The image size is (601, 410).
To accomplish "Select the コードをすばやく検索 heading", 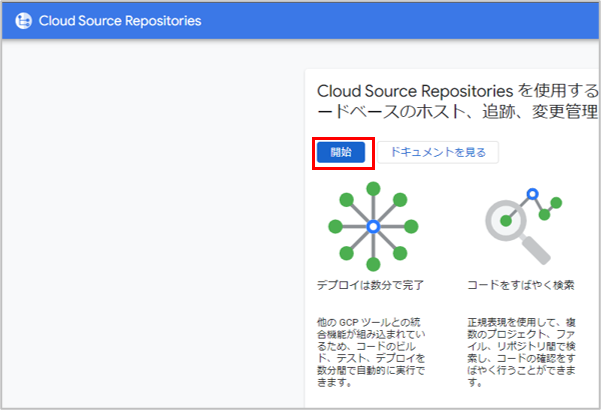I will click(520, 285).
